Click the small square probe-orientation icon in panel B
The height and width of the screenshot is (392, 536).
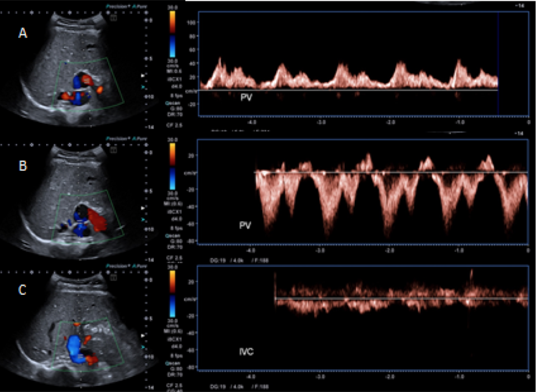114,150
